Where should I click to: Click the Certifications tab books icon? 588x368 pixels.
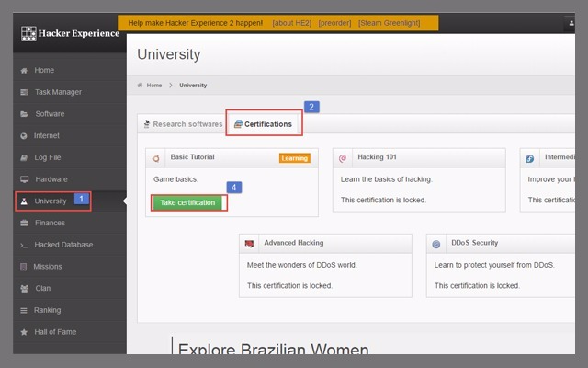(238, 124)
